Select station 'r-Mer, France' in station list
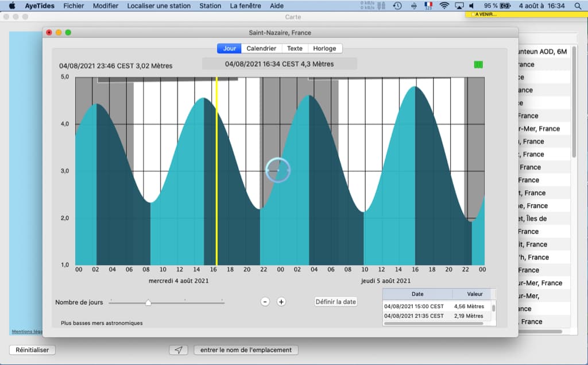Screen dimensions: 588x365 (544, 129)
